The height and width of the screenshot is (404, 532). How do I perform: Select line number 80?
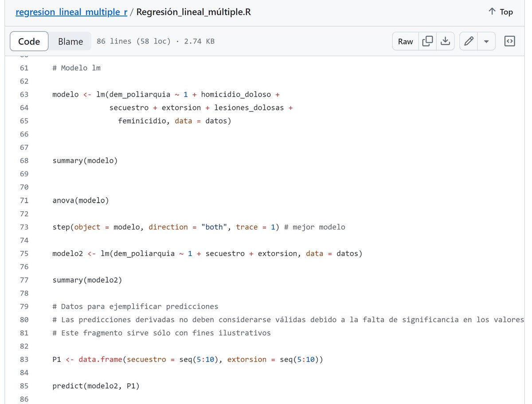(24, 319)
